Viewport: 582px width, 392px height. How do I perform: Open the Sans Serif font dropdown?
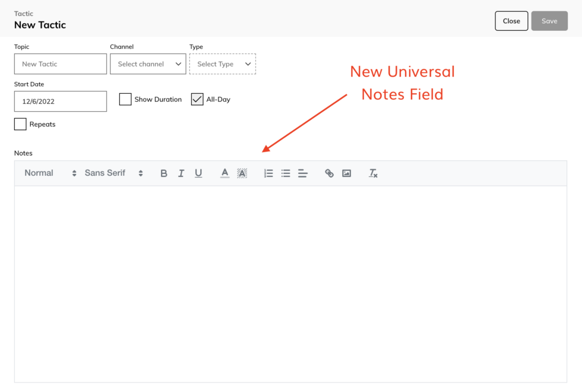pos(113,173)
